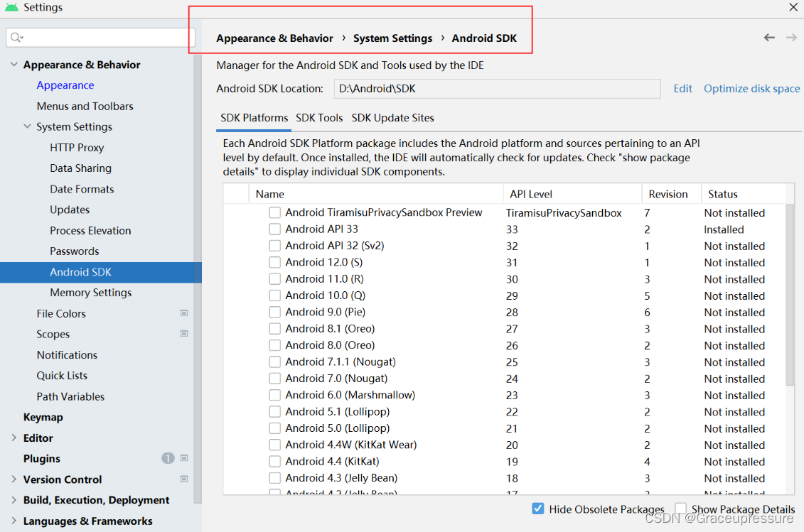Screen dimensions: 804x532
Task: Open Data Sharing settings
Action: pos(80,168)
